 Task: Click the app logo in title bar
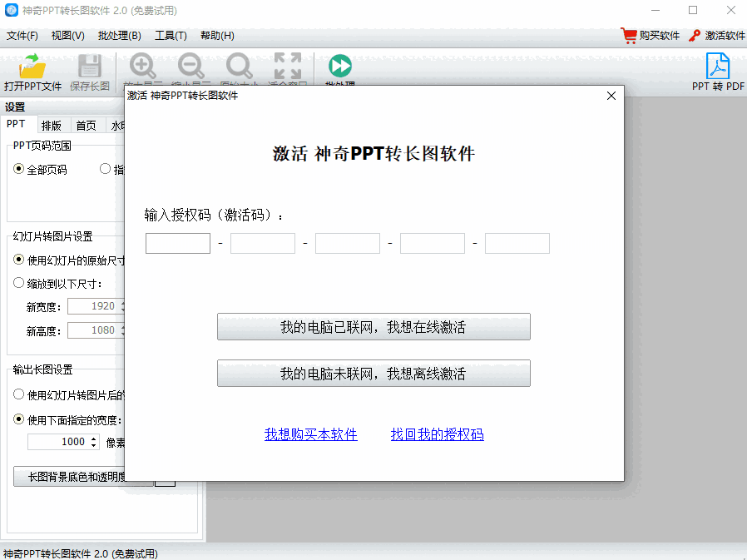point(11,10)
